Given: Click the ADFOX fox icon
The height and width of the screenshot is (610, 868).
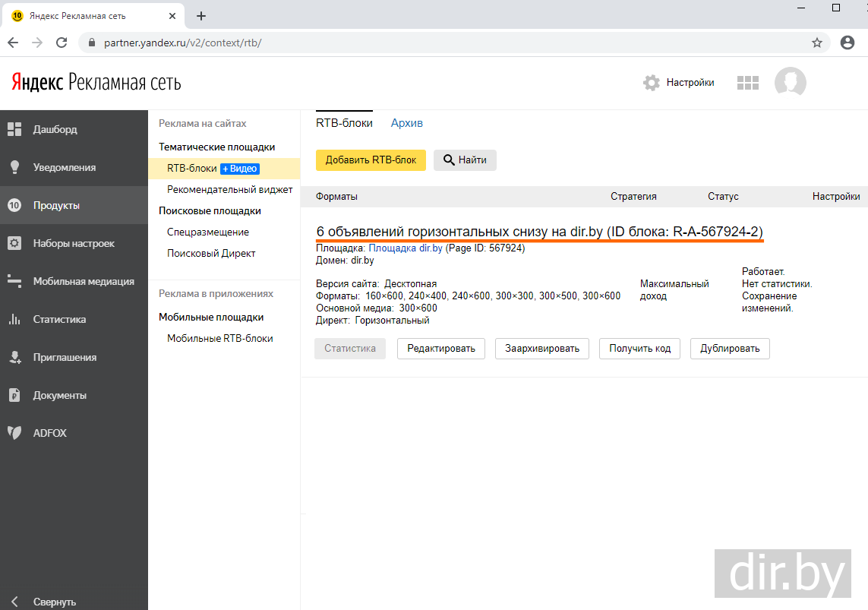Looking at the screenshot, I should [14, 433].
